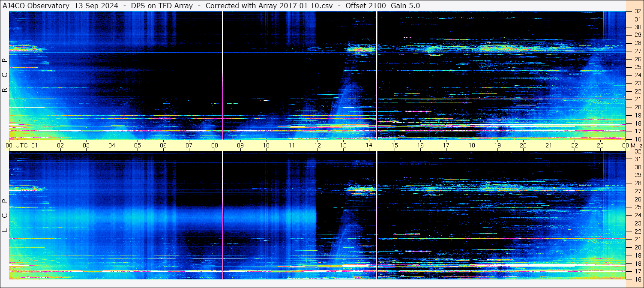Click LCP vertical marker line after 08 UTC
The image size is (644, 288).
[x=222, y=215]
